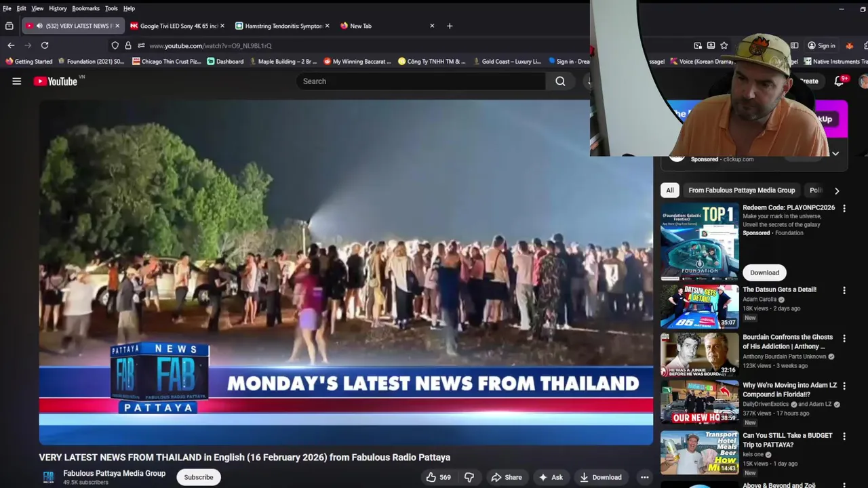The height and width of the screenshot is (488, 868).
Task: Click Download button below the video
Action: point(600,477)
